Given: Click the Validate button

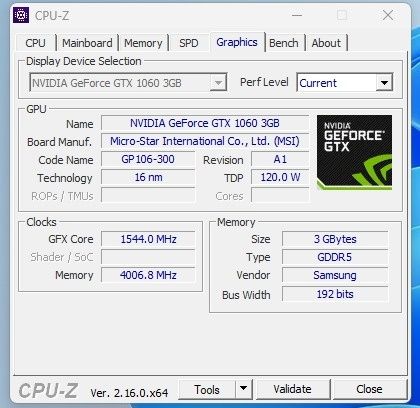Looking at the screenshot, I should click(292, 389).
